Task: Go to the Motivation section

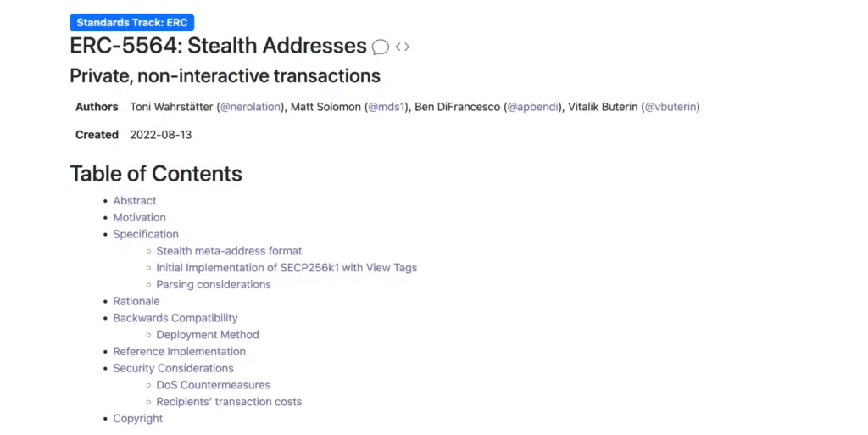Action: [x=139, y=218]
